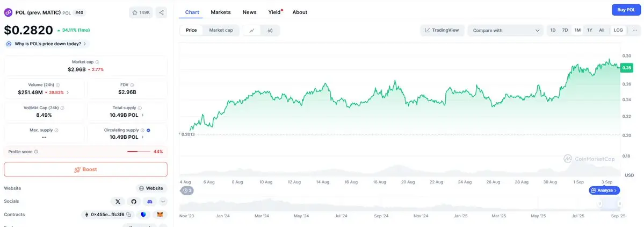Click MetaMask fox icon

point(160,215)
